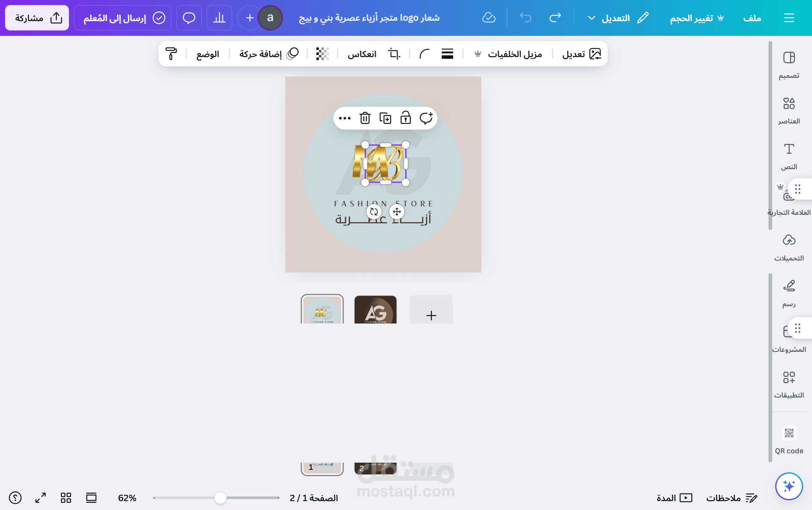
Task: Delete the selected logo element with the trash icon
Action: [365, 118]
